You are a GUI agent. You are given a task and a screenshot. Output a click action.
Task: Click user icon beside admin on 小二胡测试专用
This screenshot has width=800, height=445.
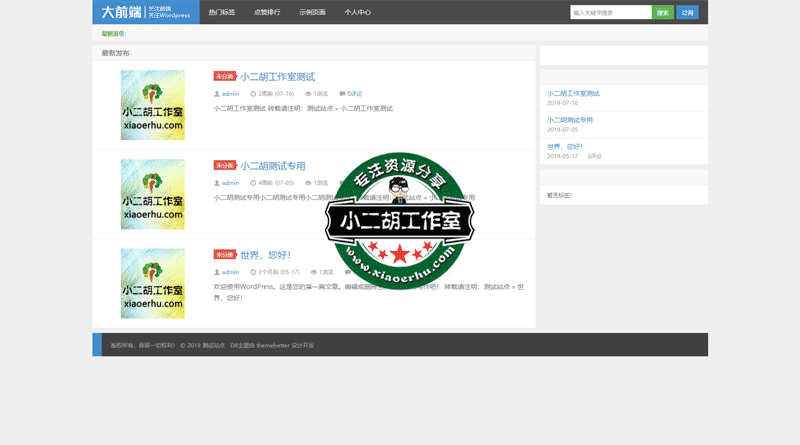point(217,183)
